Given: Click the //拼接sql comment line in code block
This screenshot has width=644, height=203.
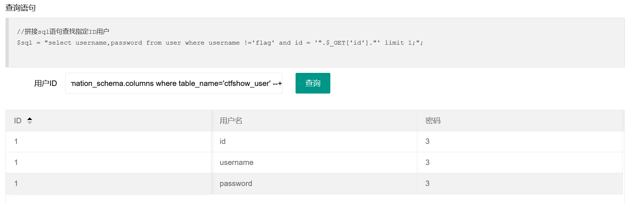Looking at the screenshot, I should pyautogui.click(x=63, y=32).
